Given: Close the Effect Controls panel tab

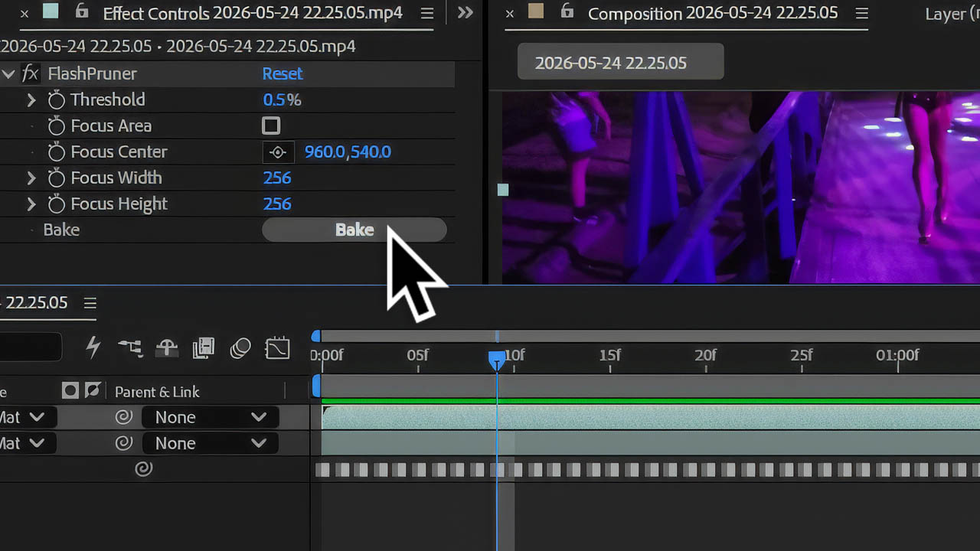Looking at the screenshot, I should click(24, 13).
